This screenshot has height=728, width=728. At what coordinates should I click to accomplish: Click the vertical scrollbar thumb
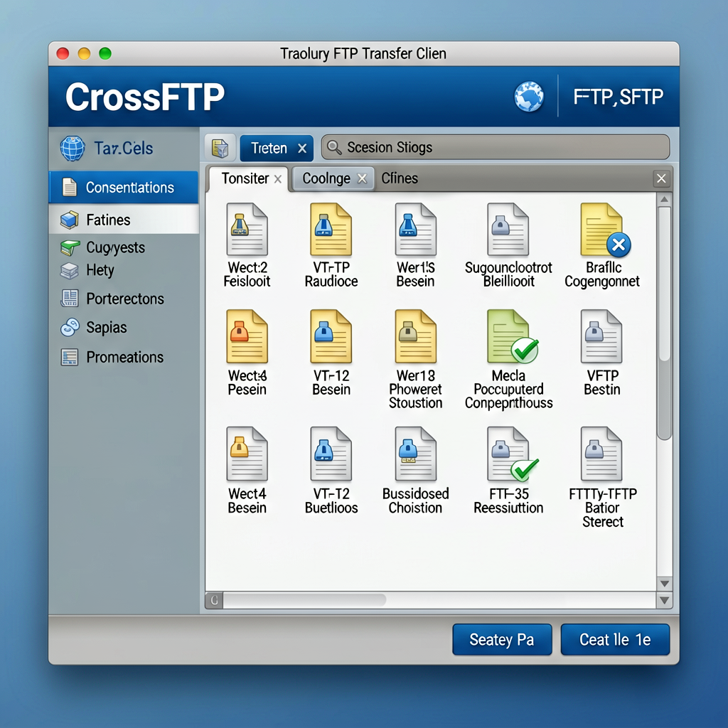[665, 323]
